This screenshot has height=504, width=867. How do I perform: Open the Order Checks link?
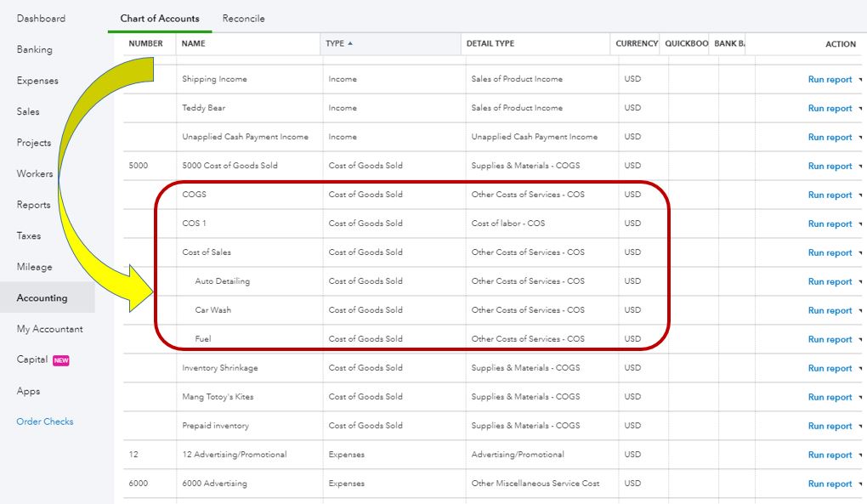(x=45, y=422)
